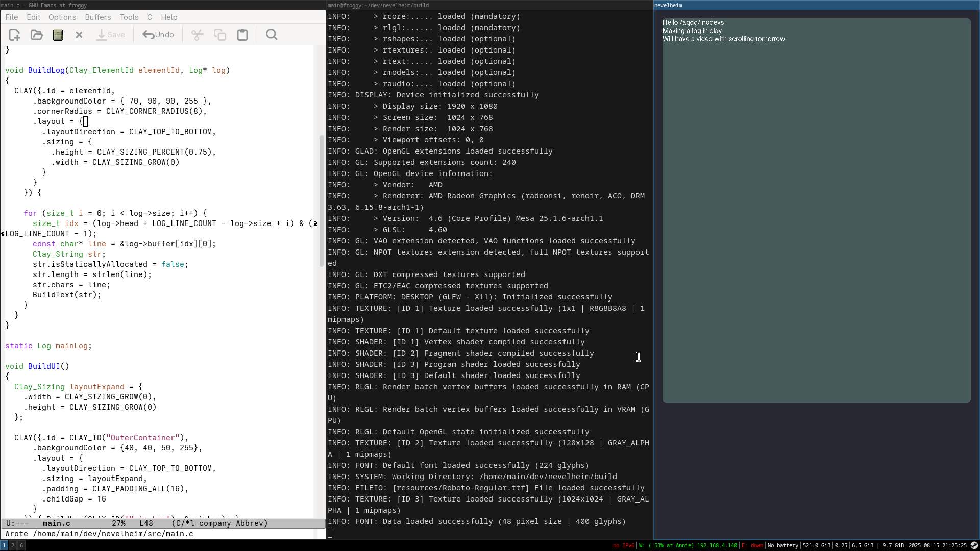Open a file with the folder icon
The width and height of the screenshot is (980, 551).
[36, 35]
